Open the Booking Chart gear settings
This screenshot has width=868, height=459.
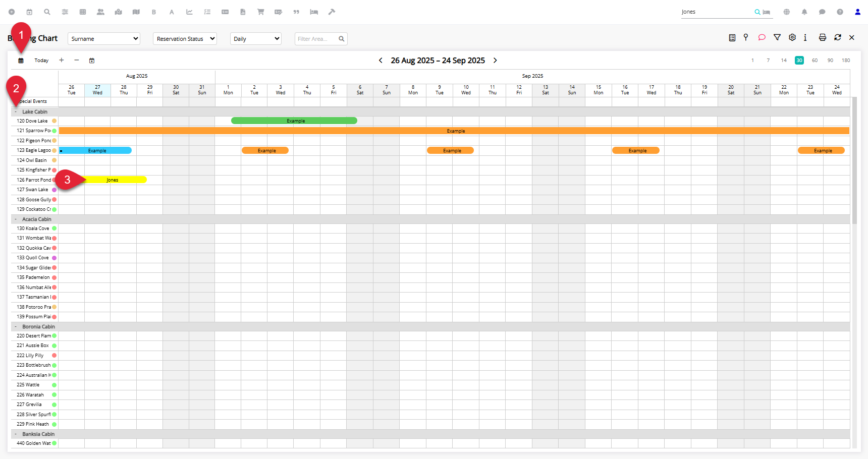pos(792,37)
